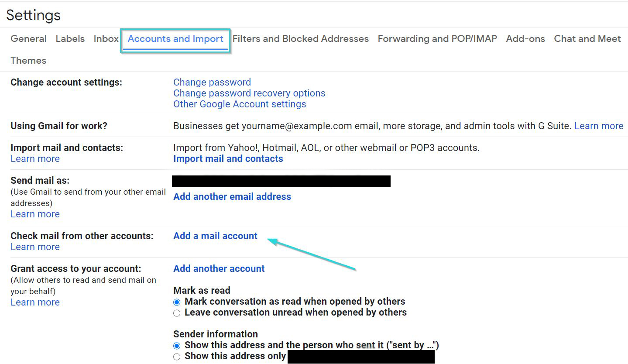Open the General settings tab
This screenshot has width=628, height=364.
(x=28, y=38)
